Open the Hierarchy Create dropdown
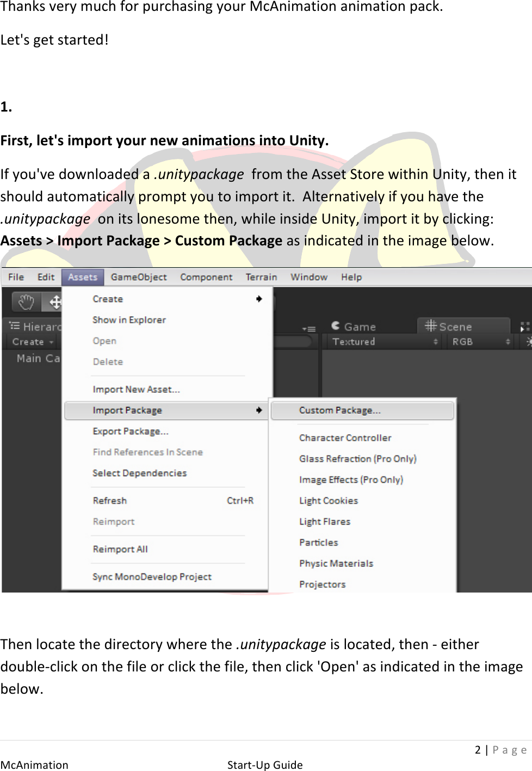532x771 pixels. (33, 342)
